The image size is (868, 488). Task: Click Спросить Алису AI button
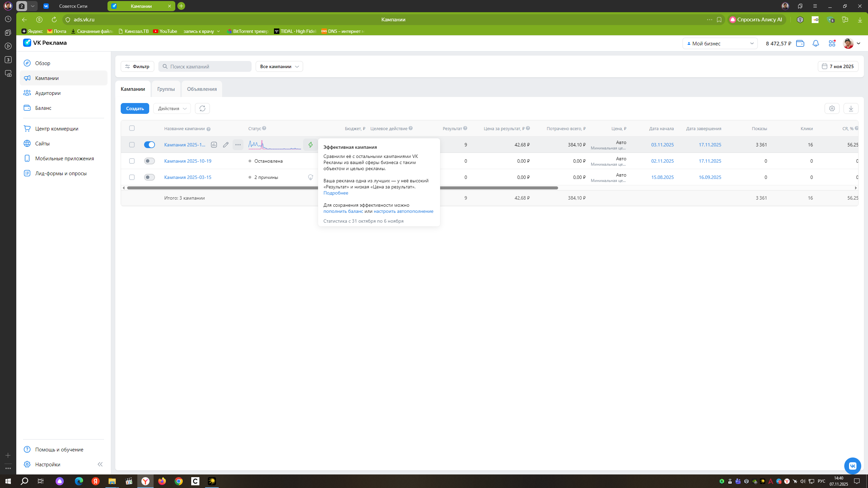[x=756, y=20]
